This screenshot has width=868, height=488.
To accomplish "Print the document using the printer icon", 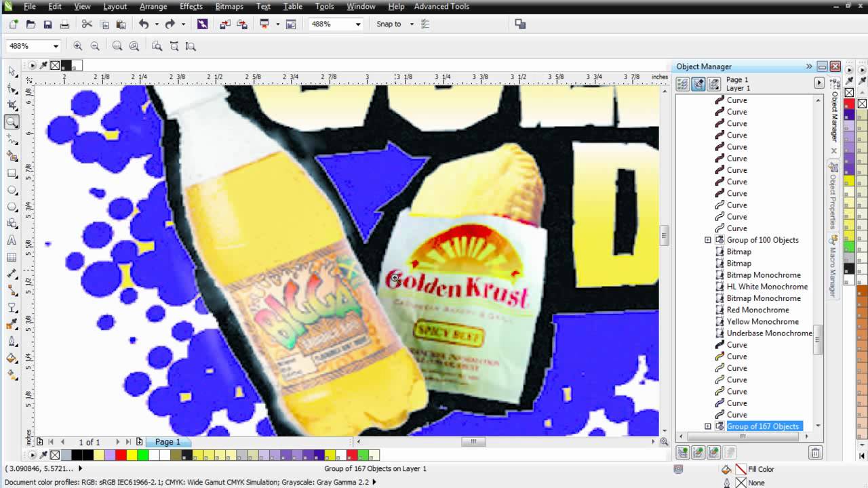I will point(64,24).
